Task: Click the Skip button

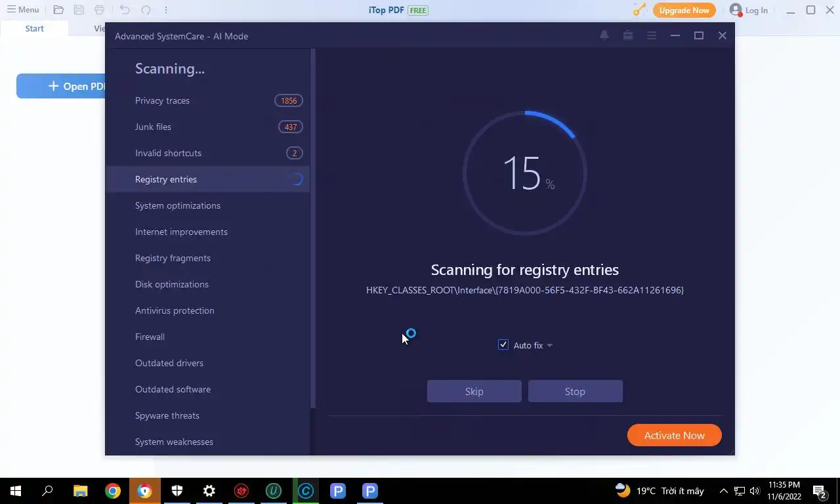Action: 474,391
